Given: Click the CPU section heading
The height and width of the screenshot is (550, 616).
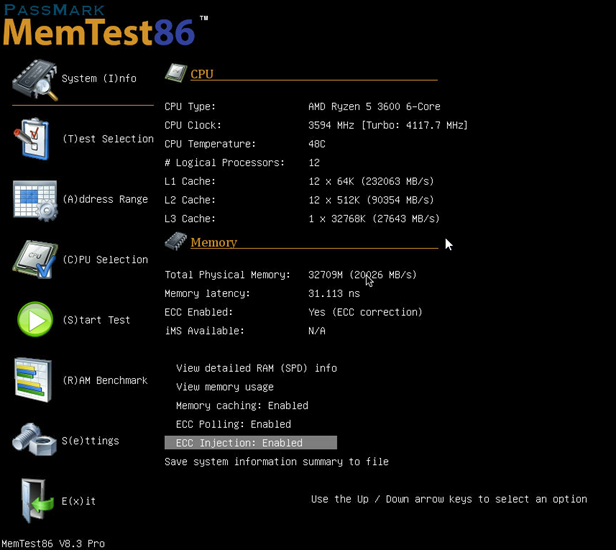Looking at the screenshot, I should [202, 74].
